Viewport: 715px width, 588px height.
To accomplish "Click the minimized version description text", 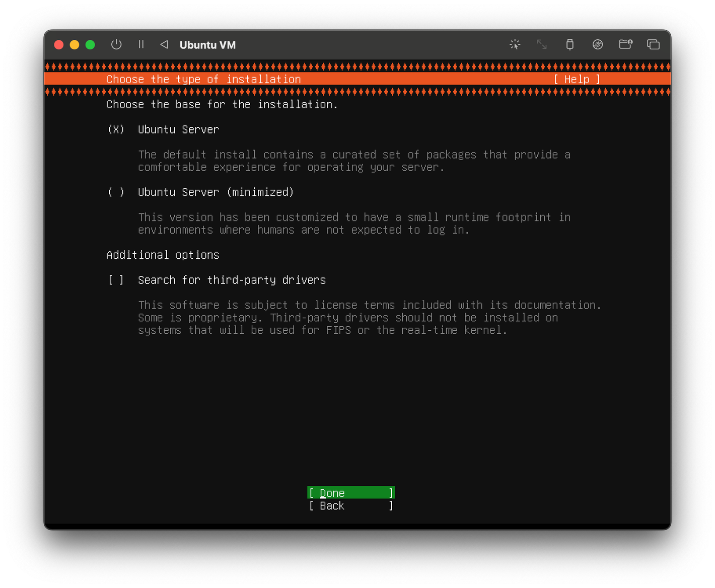I will (x=354, y=224).
